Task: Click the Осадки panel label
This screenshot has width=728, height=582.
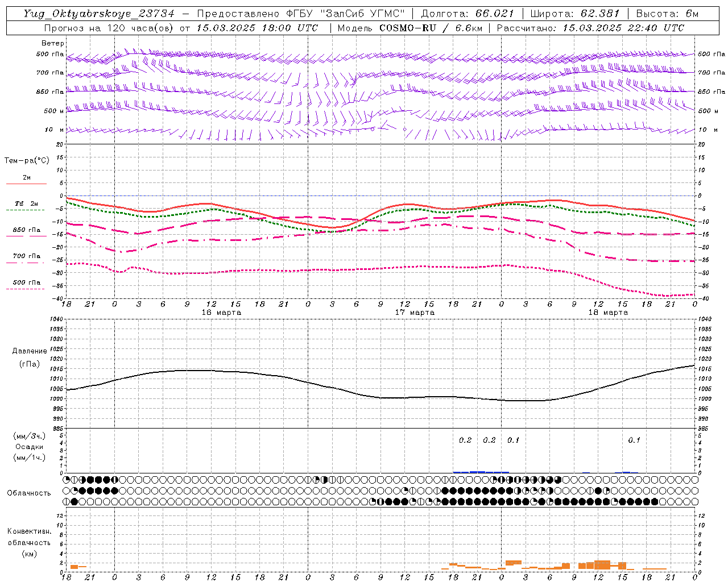Action: [x=30, y=447]
